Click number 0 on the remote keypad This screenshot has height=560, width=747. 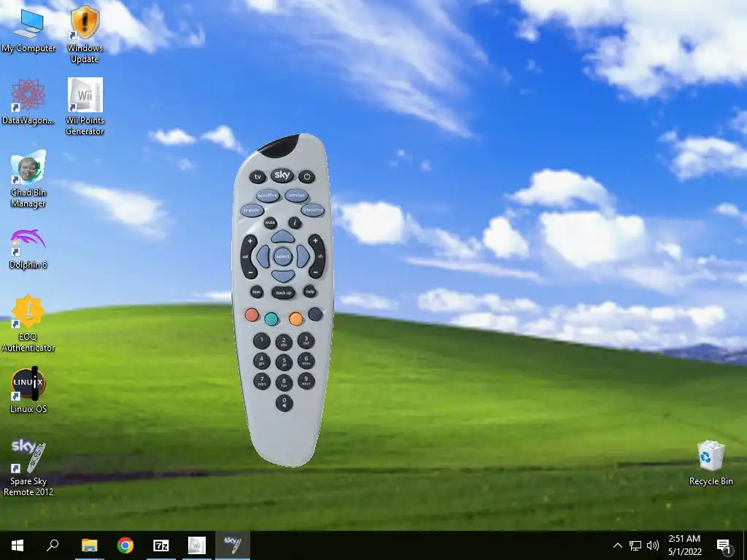[284, 402]
